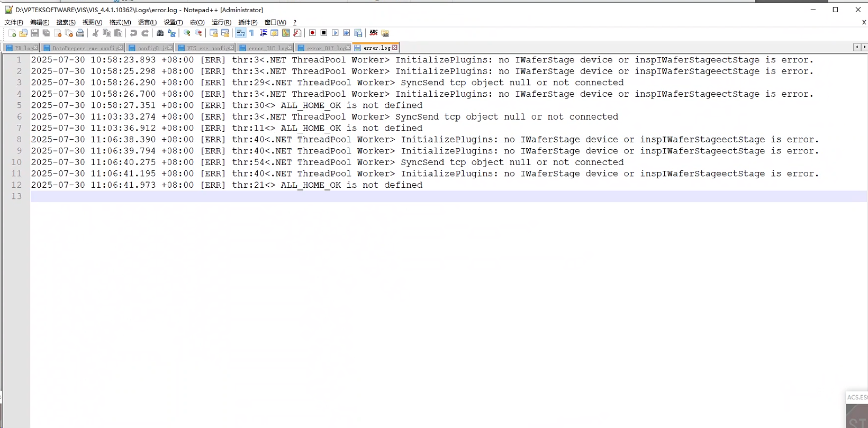The image size is (868, 428).
Task: Click the Print toolbar icon
Action: click(x=80, y=33)
